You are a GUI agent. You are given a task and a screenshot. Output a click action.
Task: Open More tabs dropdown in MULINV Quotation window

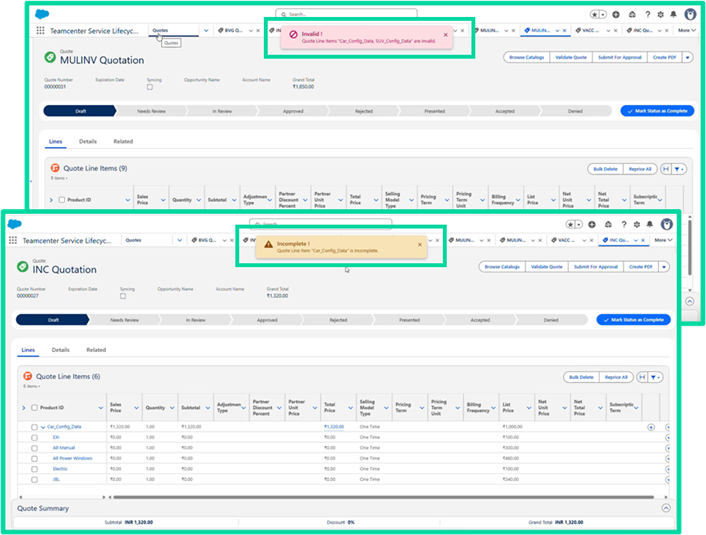pos(687,31)
